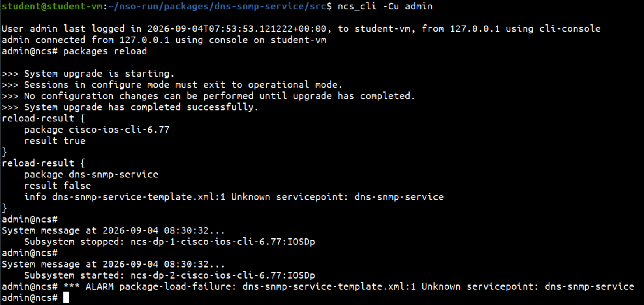Click the terminal cursor block at last prompt
The image size is (644, 305).
[66, 298]
